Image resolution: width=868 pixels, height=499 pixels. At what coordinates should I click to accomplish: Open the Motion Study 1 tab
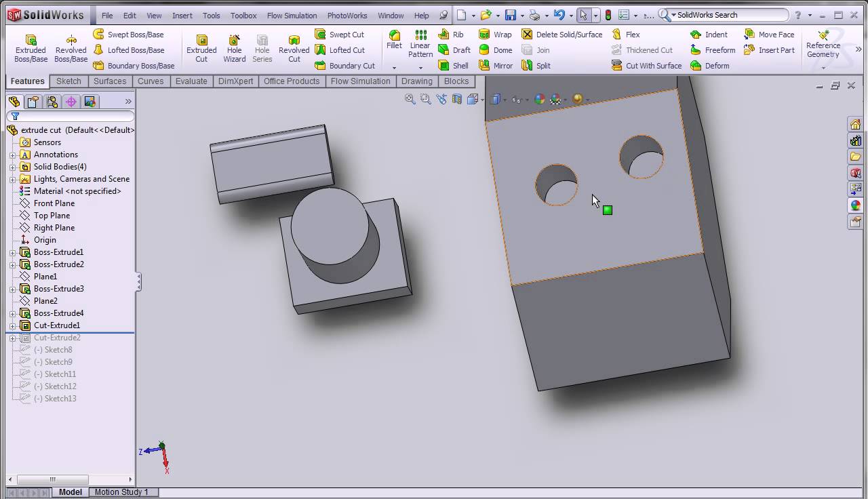tap(123, 492)
